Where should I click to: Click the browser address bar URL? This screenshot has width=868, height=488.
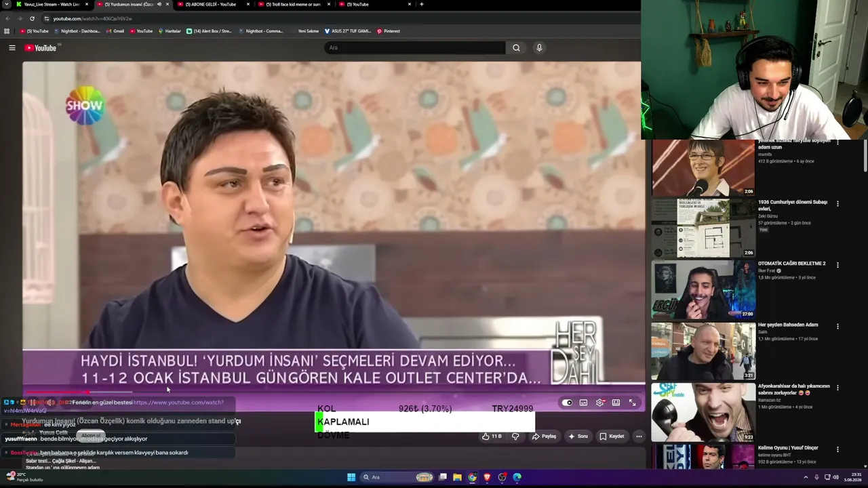point(93,18)
